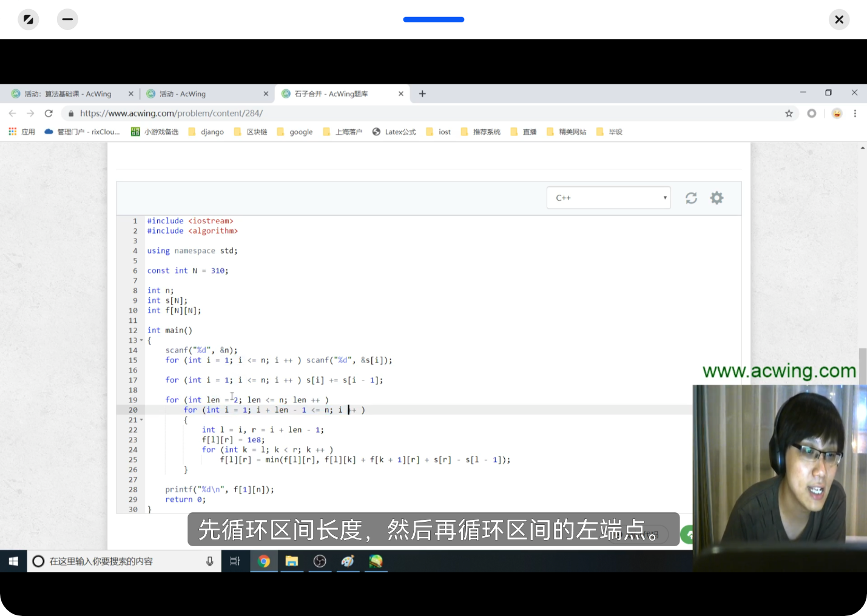This screenshot has width=867, height=616.
Task: Open Chrome's three-dot menu
Action: click(x=855, y=113)
